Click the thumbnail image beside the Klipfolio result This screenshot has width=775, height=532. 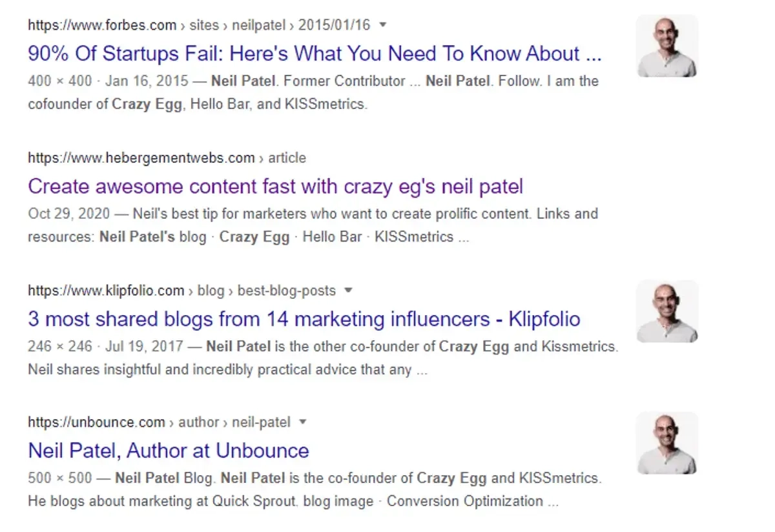tap(667, 311)
